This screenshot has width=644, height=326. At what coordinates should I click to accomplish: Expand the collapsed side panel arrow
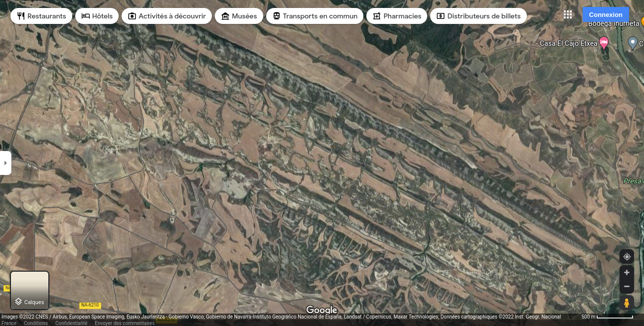tap(5, 163)
